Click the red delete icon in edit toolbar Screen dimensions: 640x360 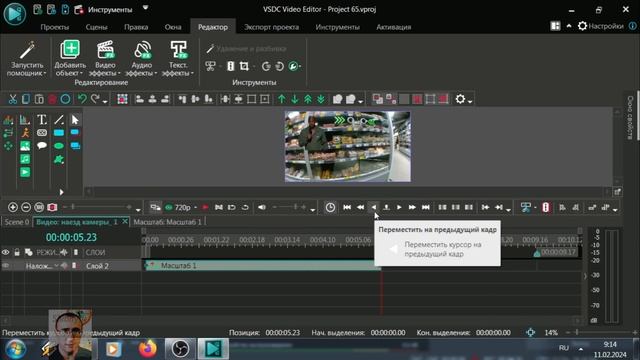[x=52, y=99]
